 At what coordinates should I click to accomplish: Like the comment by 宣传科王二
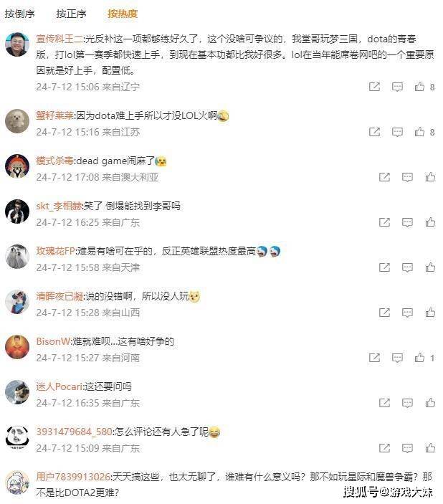pos(419,87)
